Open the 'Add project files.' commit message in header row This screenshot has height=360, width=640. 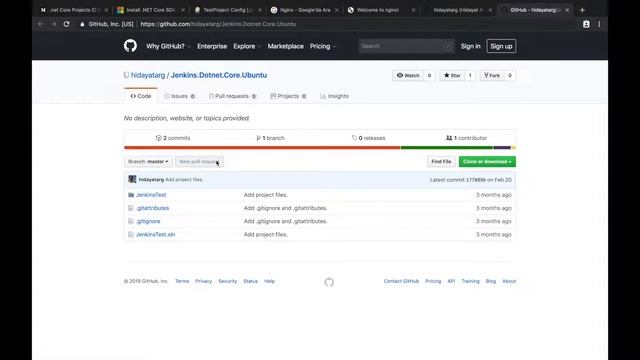tap(184, 180)
